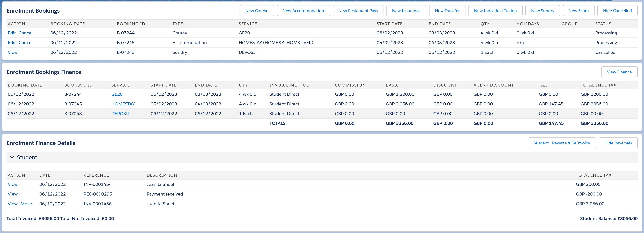View receipt REC-0000295 payment received
Screen dimensions: 644x233
tap(12, 194)
